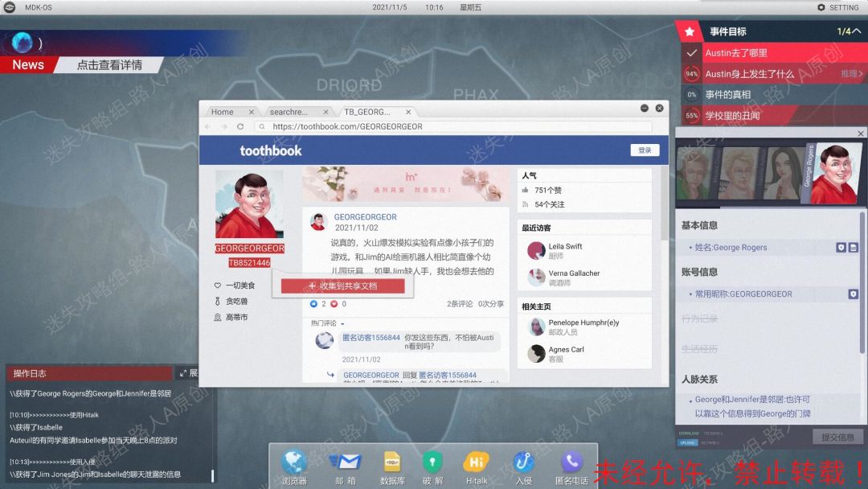
Task: Click the MDK-OS eye logo
Action: click(x=10, y=7)
